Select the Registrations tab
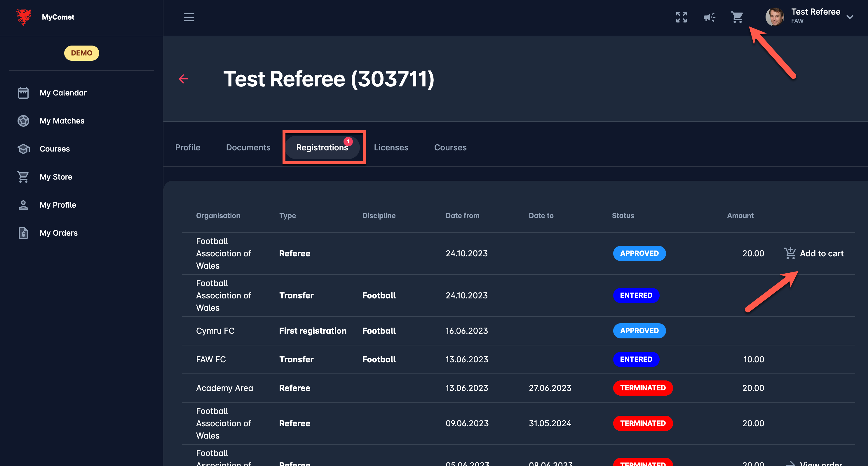The width and height of the screenshot is (868, 466). coord(322,147)
